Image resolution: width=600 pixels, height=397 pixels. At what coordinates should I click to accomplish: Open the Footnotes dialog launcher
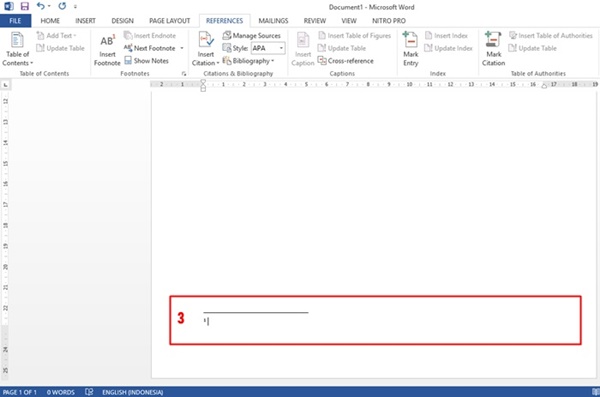pos(184,74)
